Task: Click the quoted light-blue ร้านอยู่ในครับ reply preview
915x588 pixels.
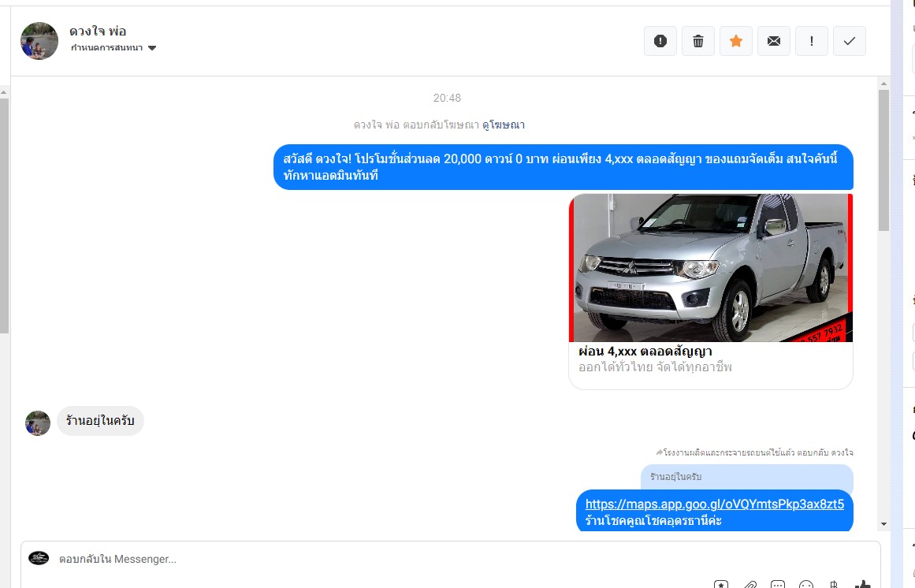Action: [747, 477]
